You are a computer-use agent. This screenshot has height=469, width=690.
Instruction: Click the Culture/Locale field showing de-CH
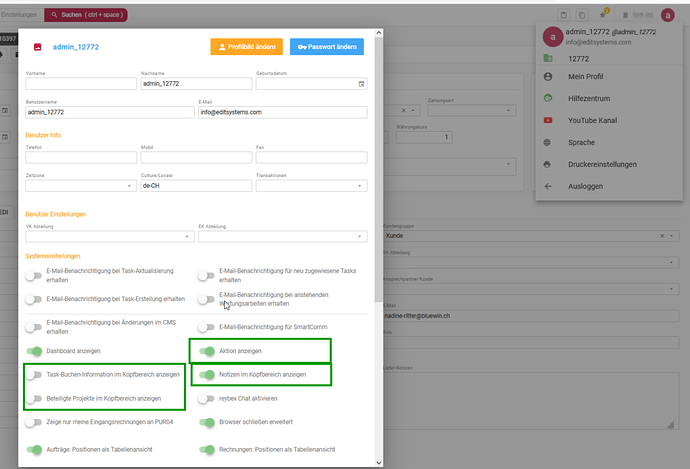196,186
